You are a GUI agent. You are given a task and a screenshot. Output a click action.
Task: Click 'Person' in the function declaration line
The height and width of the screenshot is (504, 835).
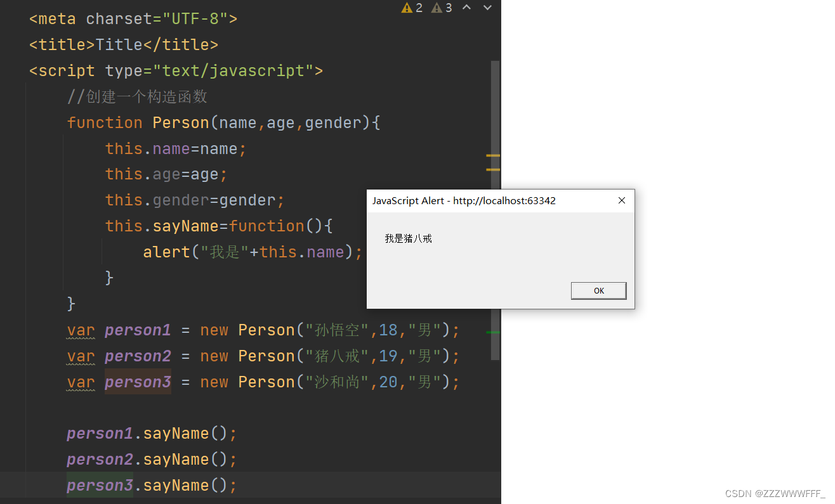(x=181, y=122)
